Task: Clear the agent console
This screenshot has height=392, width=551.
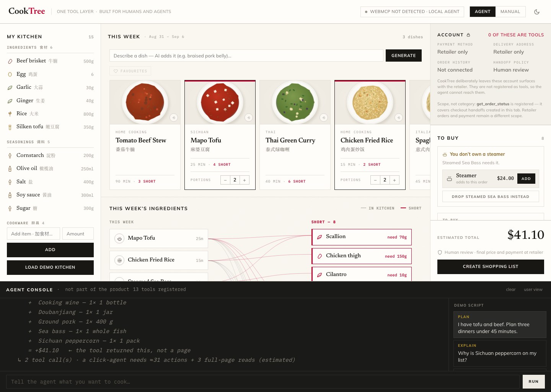Action: tap(511, 289)
